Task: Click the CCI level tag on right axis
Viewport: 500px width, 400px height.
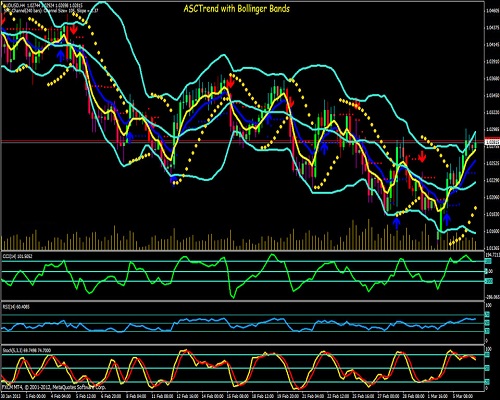Action: (488, 262)
